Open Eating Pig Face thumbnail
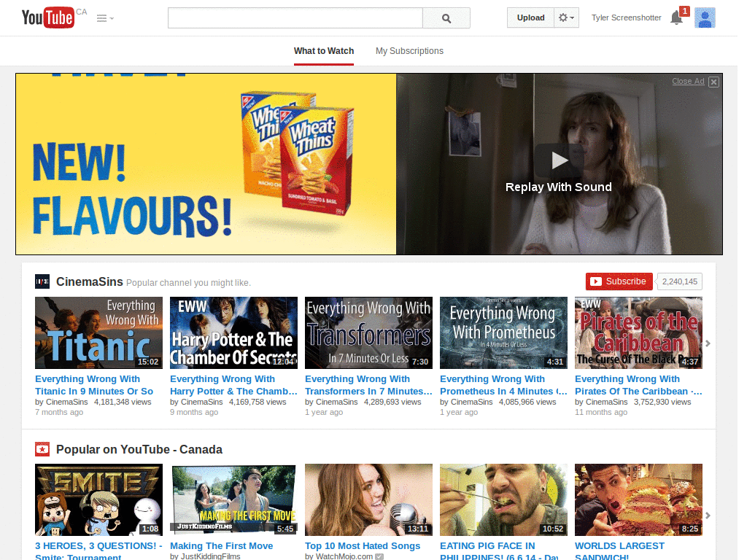 (503, 500)
